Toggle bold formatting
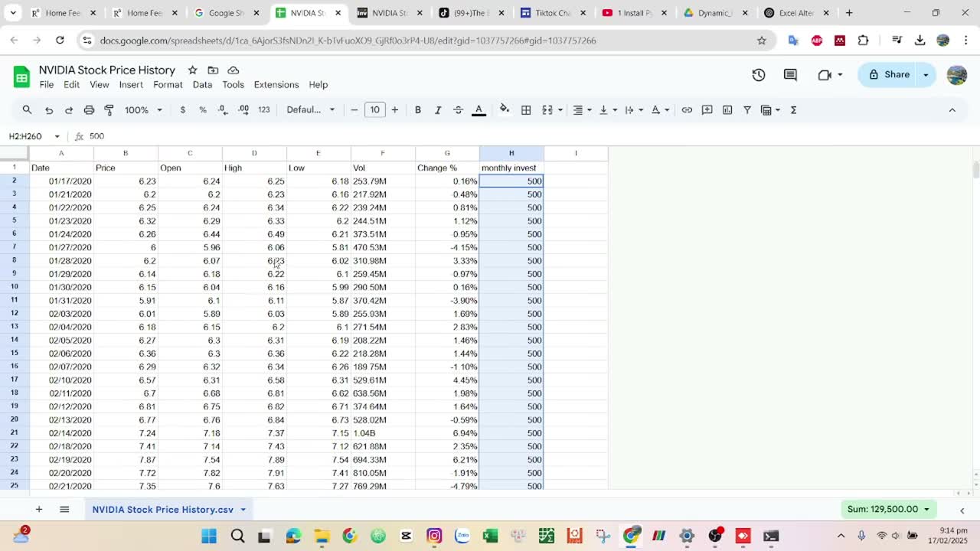This screenshot has width=980, height=551. (x=418, y=110)
